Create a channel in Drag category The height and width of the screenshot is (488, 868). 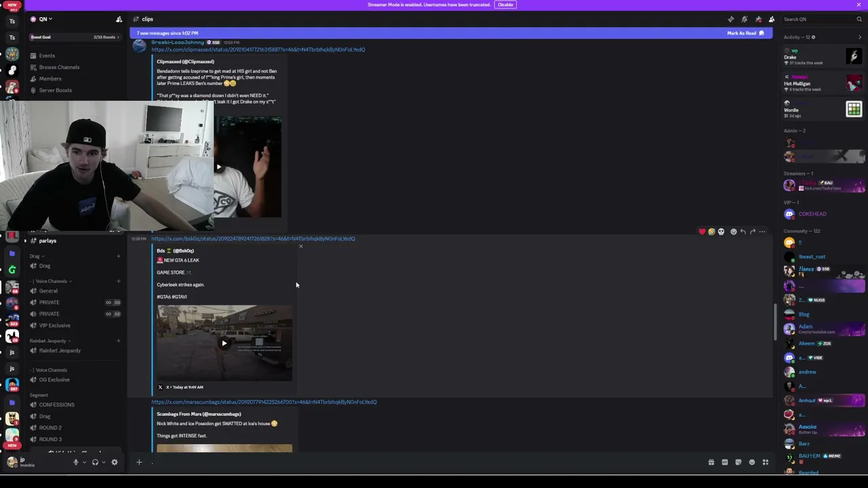118,256
